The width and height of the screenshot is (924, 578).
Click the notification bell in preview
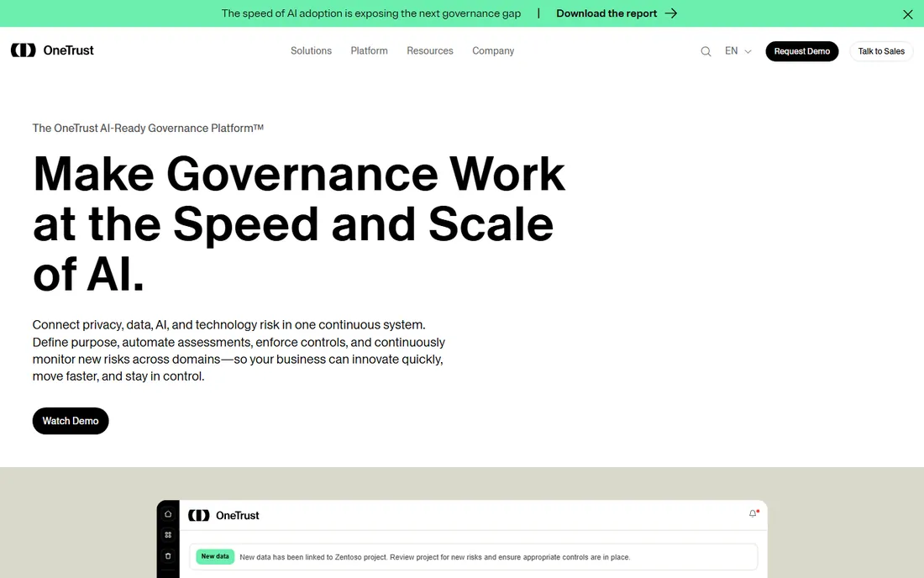pyautogui.click(x=753, y=514)
